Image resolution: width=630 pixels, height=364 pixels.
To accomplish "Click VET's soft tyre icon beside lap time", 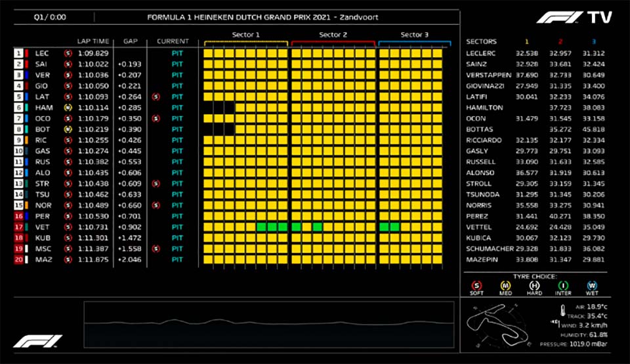I will [x=68, y=226].
